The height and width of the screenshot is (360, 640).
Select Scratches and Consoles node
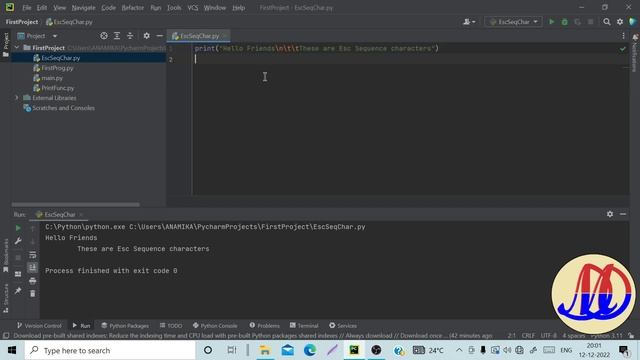point(63,108)
